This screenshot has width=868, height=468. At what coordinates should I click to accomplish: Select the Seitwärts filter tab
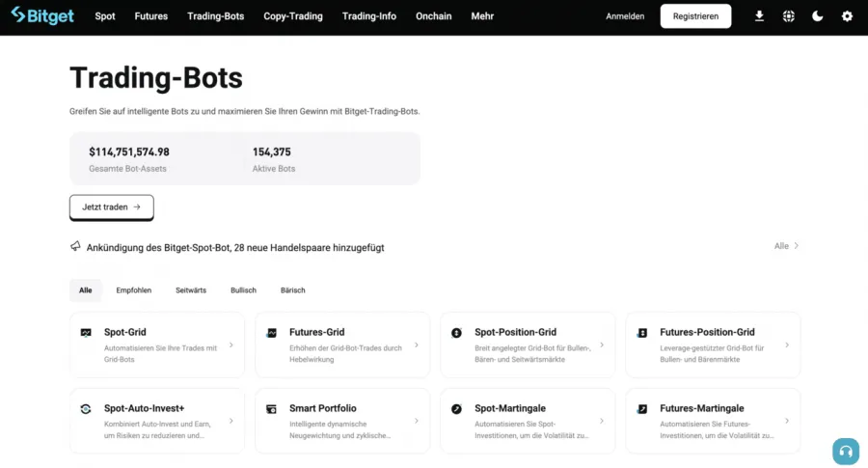[191, 290]
